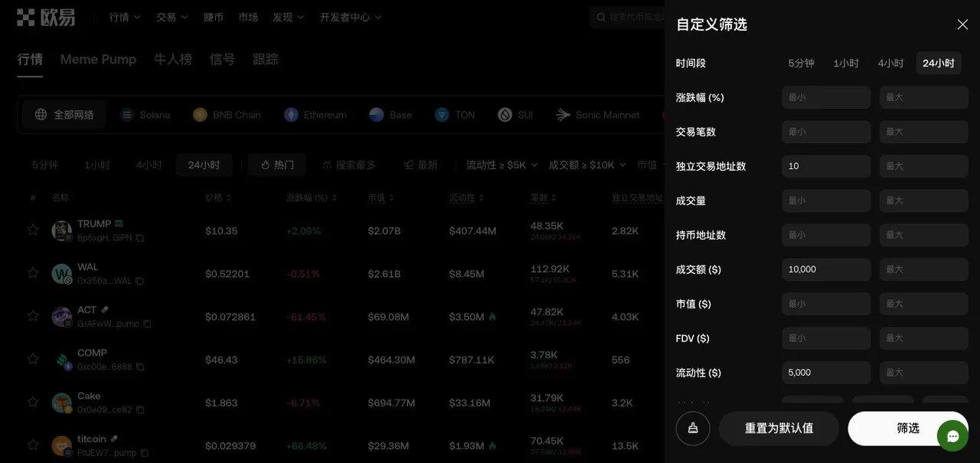Choose 5分钟 above the token table
The width and height of the screenshot is (980, 463).
coord(45,165)
